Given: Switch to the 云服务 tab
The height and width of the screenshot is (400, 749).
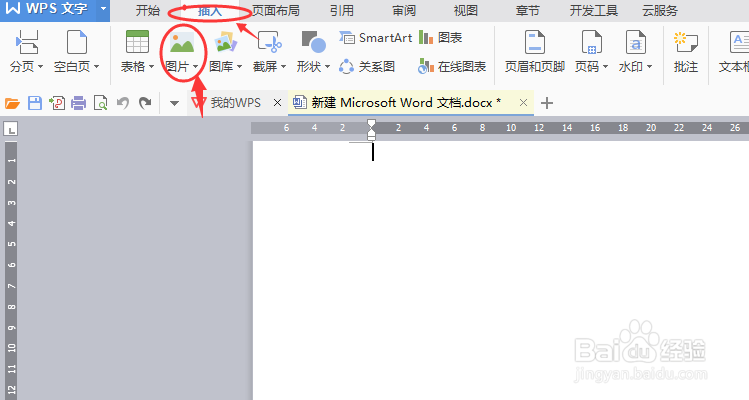Looking at the screenshot, I should [x=660, y=11].
